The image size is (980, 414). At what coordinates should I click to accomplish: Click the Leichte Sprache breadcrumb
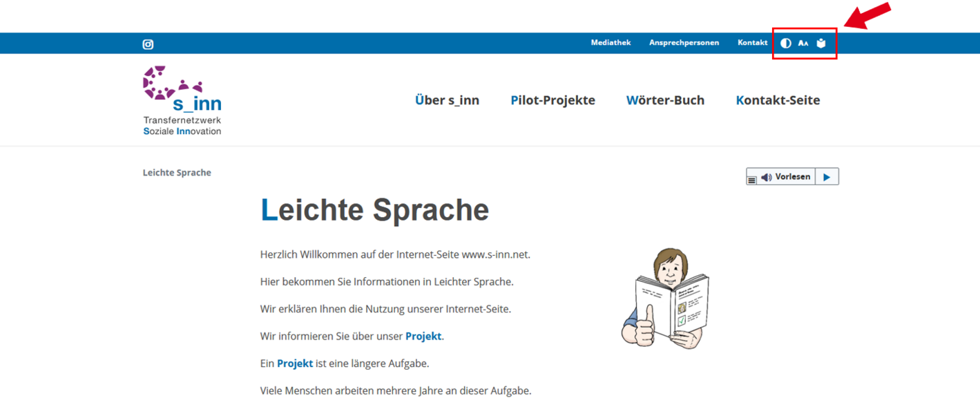[177, 173]
